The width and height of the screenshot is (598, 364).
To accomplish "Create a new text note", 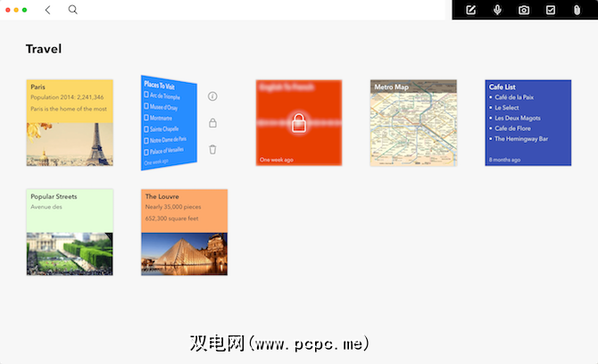I will coord(471,10).
